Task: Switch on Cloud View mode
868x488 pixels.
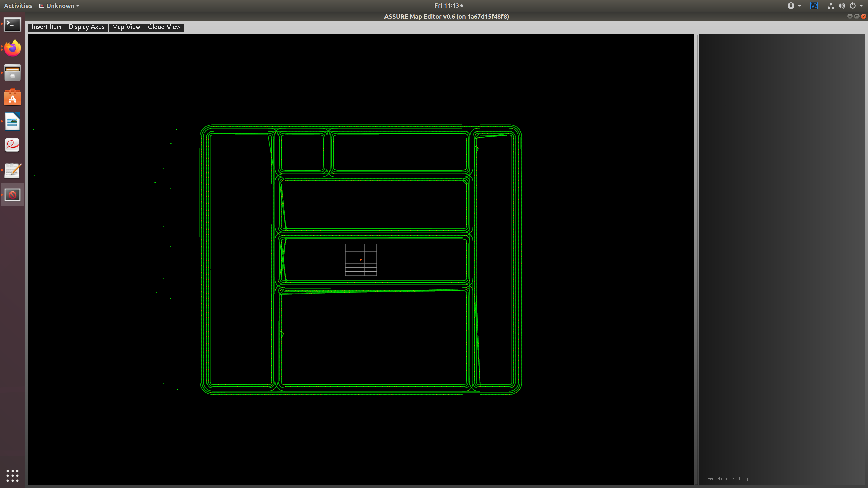Action: [x=164, y=27]
